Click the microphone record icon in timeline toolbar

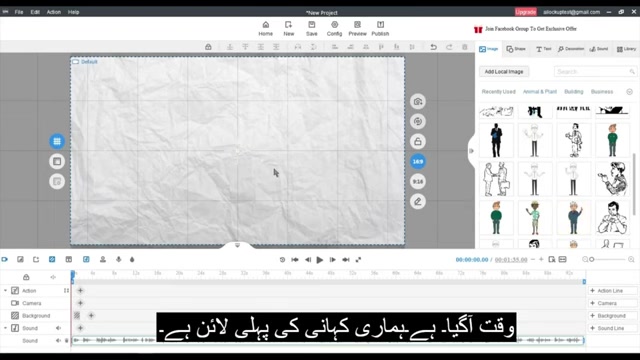pos(118,259)
